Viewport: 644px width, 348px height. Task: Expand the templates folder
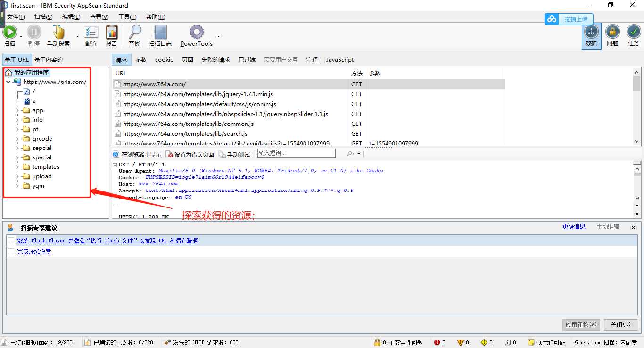click(17, 167)
